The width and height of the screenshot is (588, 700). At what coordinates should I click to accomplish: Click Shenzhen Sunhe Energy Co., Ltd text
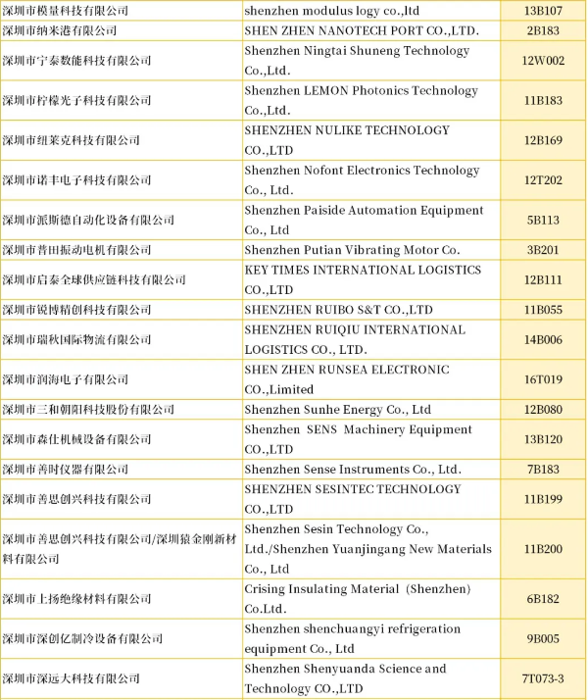(338, 410)
